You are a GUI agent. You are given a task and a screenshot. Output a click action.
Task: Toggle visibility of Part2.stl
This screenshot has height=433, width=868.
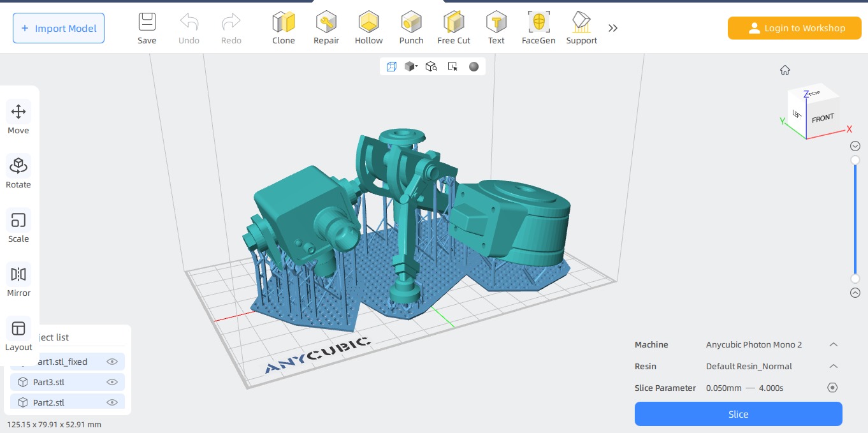click(x=112, y=402)
